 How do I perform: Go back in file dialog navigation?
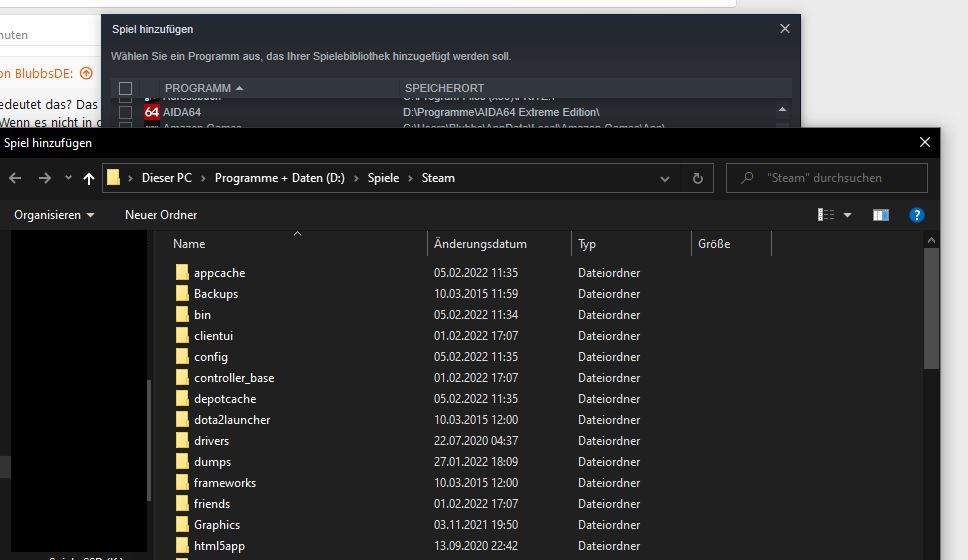(x=15, y=178)
